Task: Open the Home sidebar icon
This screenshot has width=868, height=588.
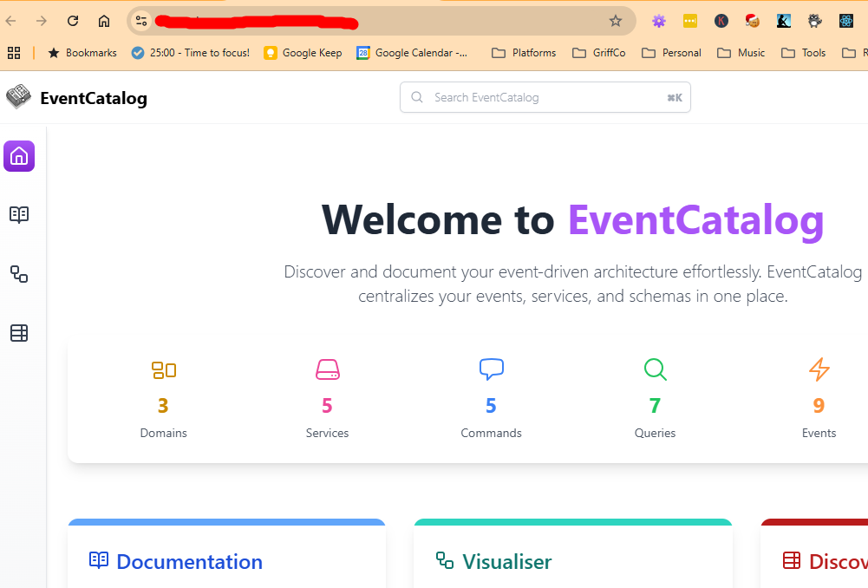Action: click(x=19, y=156)
